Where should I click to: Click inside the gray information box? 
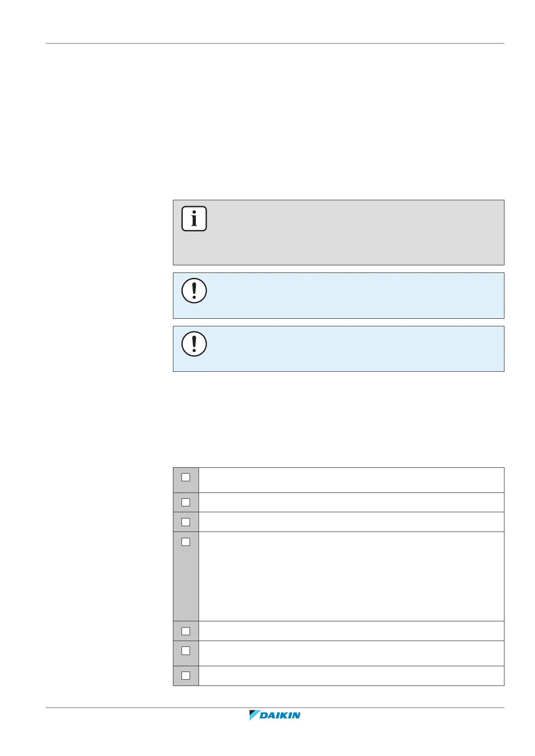[x=350, y=233]
